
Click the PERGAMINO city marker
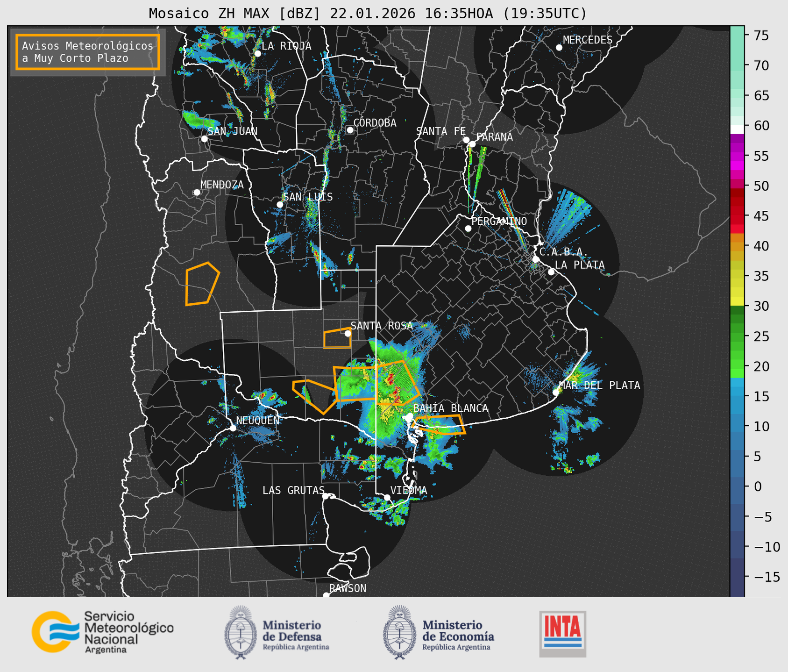pyautogui.click(x=468, y=229)
